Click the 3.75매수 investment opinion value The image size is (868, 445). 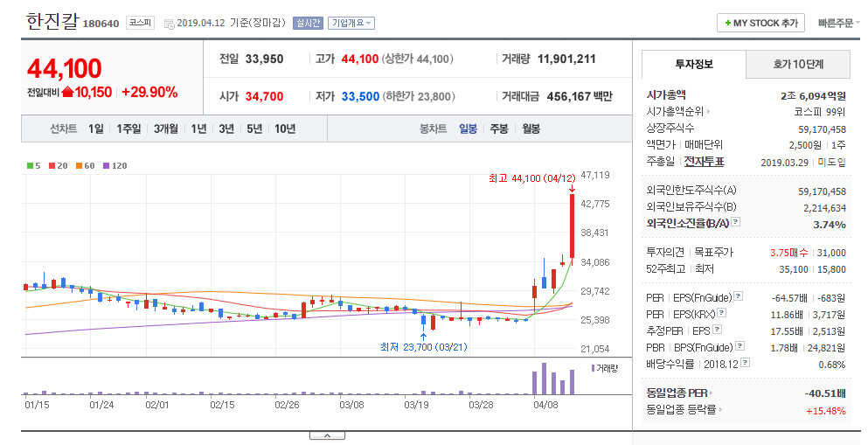click(x=789, y=253)
